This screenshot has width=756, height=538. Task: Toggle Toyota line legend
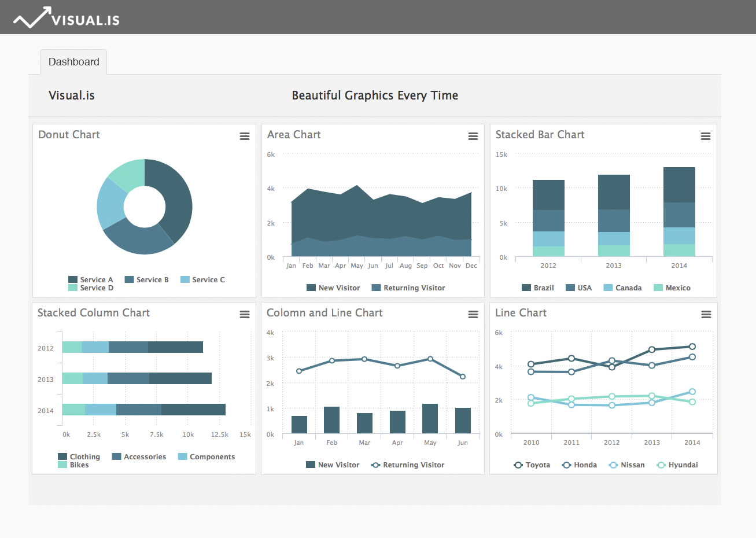coord(532,465)
